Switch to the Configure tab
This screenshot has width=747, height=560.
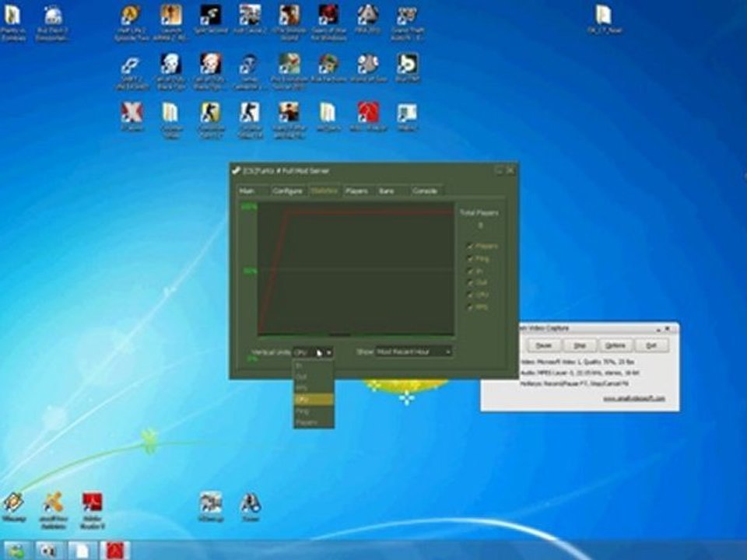tap(288, 191)
